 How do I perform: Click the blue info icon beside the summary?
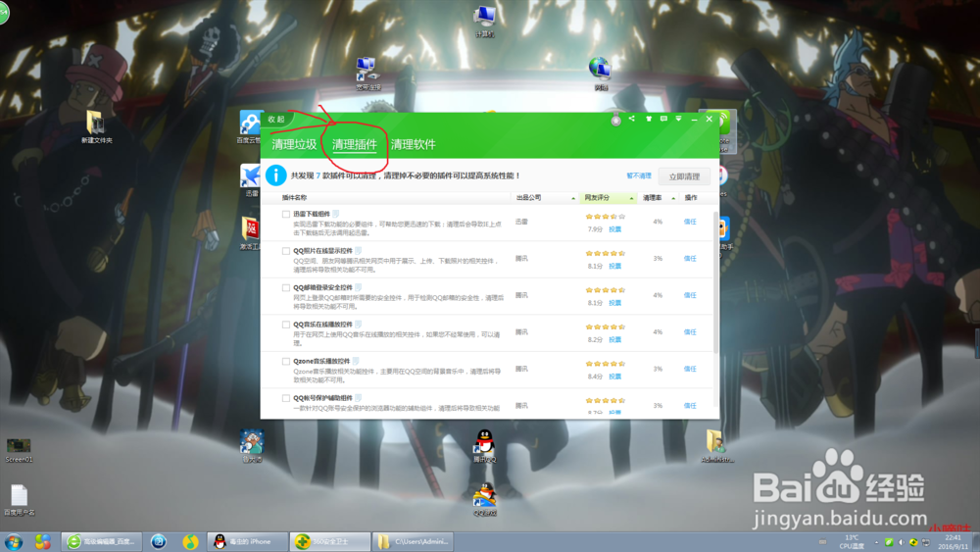pos(275,176)
